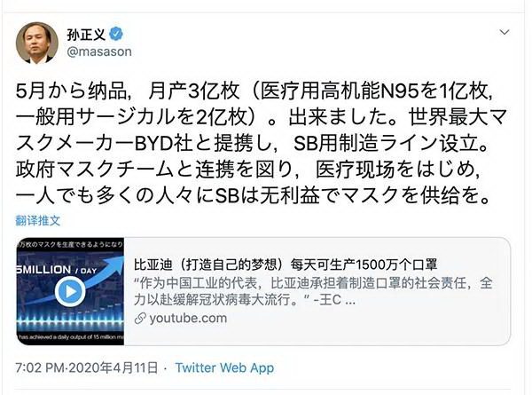
Task: Click 翻译推文 to translate the tweet
Action: (x=37, y=221)
